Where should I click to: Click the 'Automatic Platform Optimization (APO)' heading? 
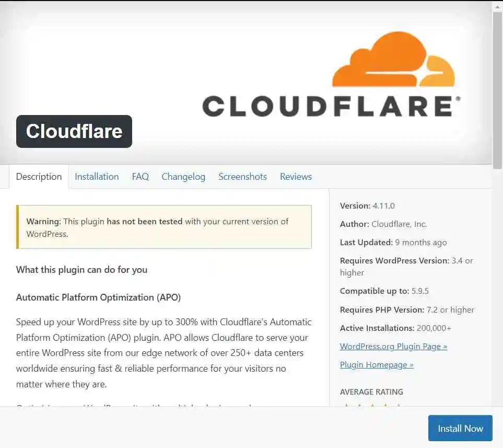[99, 297]
